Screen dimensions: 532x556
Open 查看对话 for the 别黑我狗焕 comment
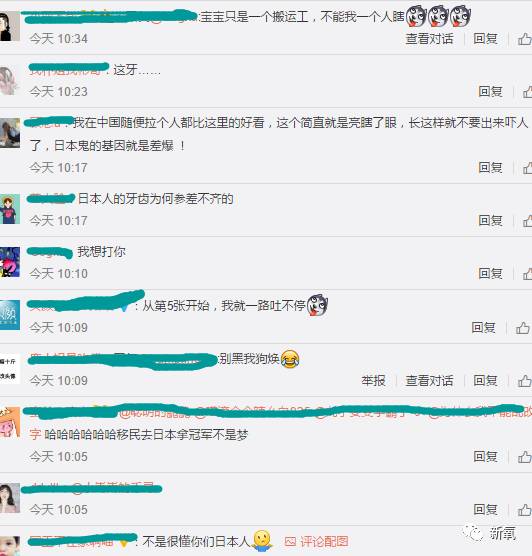coord(430,381)
